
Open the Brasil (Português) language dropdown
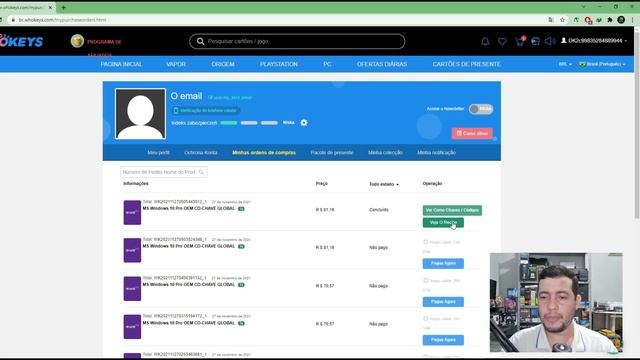tap(602, 64)
